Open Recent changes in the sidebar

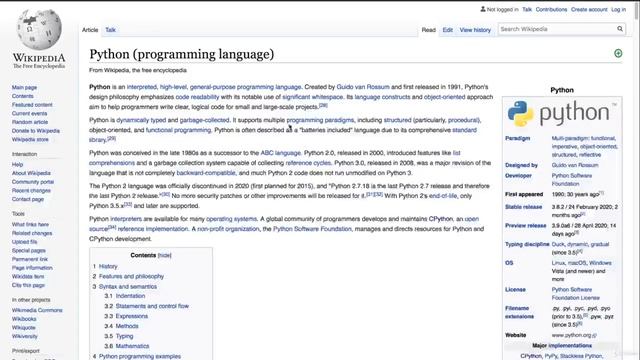click(x=31, y=190)
